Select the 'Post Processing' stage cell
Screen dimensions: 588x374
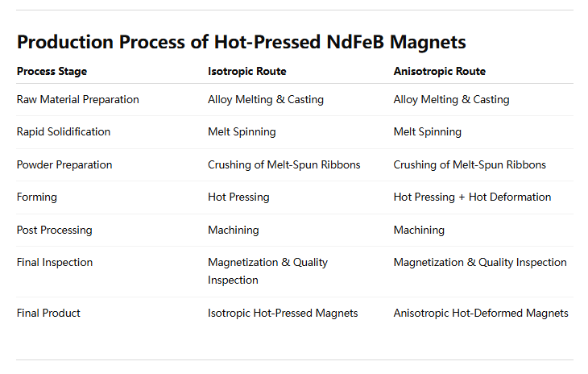pyautogui.click(x=54, y=230)
